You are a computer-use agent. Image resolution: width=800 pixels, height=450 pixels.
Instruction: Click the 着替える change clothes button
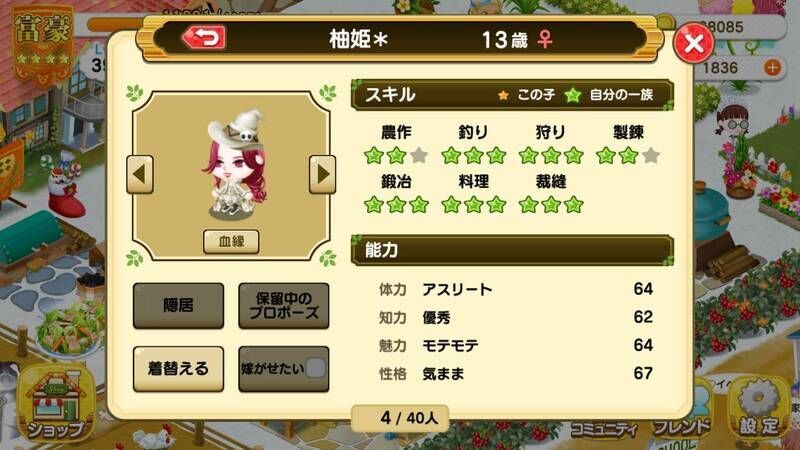pos(178,369)
